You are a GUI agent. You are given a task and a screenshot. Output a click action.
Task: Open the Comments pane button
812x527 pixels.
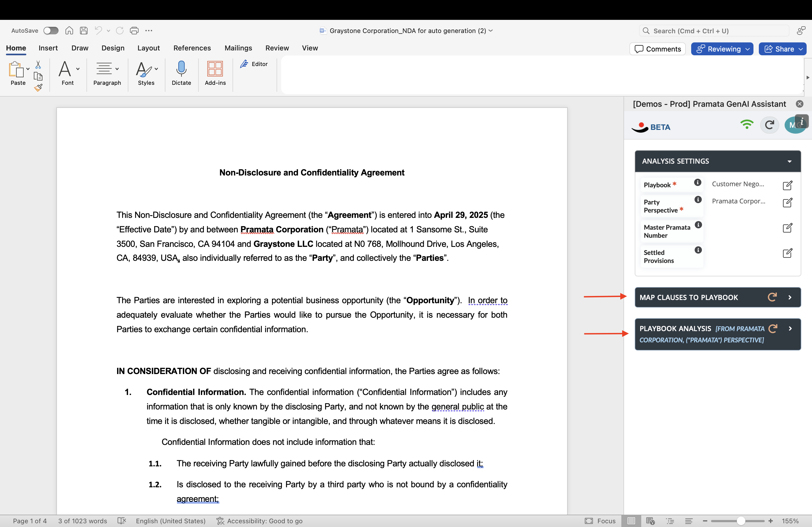tap(657, 49)
